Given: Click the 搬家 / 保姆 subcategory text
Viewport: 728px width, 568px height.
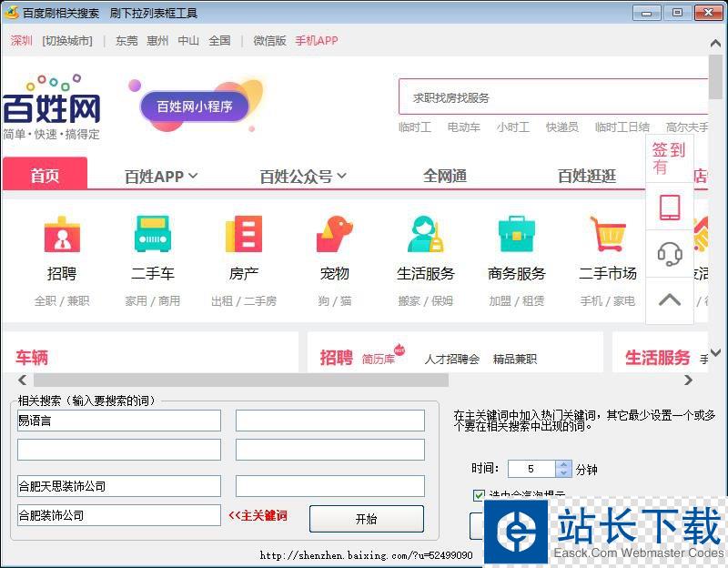Looking at the screenshot, I should [x=425, y=301].
